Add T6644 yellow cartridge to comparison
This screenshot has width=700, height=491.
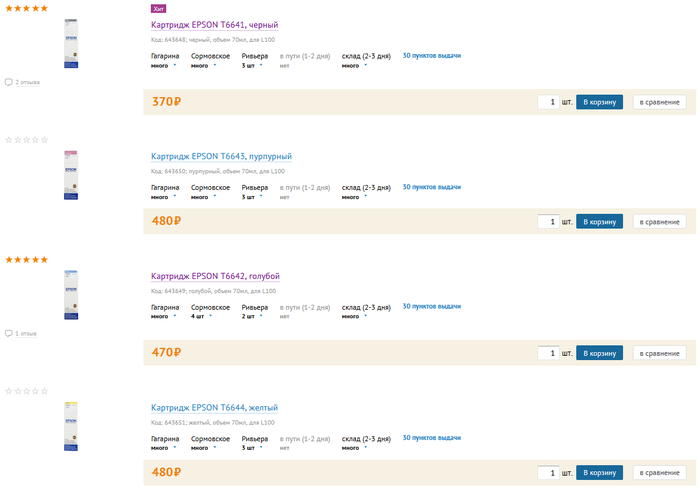click(x=659, y=473)
